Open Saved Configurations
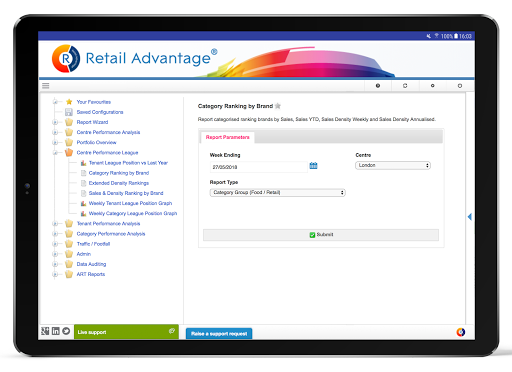512x372 pixels. [100, 112]
